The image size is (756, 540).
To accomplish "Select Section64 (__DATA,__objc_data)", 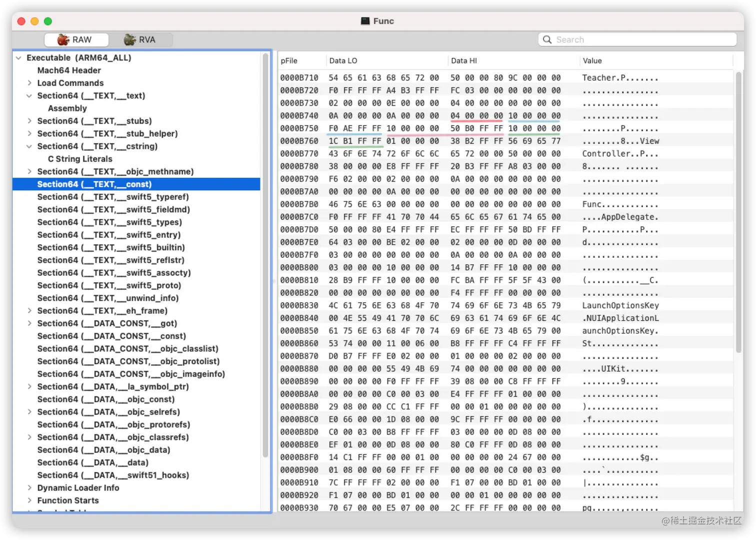I will [x=103, y=450].
